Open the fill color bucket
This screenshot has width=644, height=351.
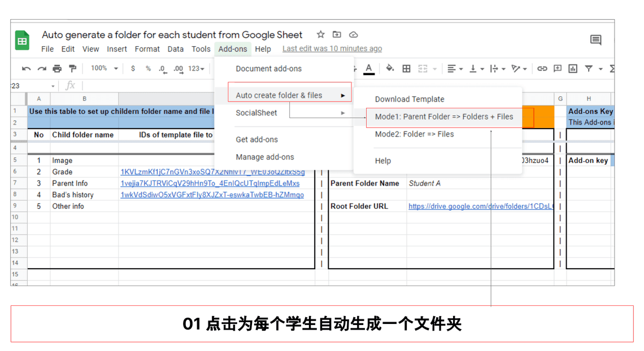390,69
